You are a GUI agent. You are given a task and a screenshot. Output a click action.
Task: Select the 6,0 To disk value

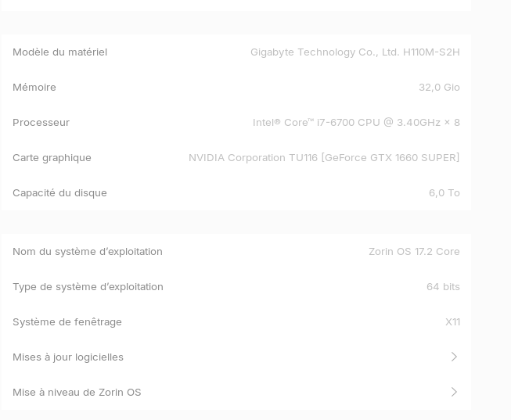pyautogui.click(x=444, y=192)
